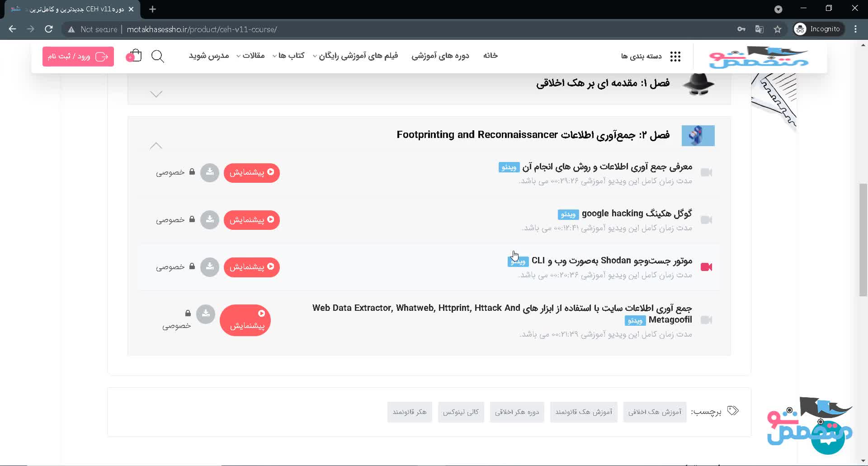The width and height of the screenshot is (868, 466).
Task: Expand chapter 1 with the down chevron
Action: click(156, 94)
